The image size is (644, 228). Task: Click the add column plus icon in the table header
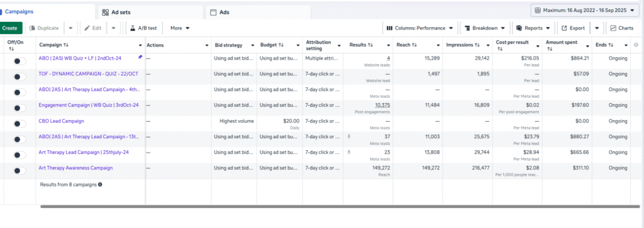(x=636, y=45)
